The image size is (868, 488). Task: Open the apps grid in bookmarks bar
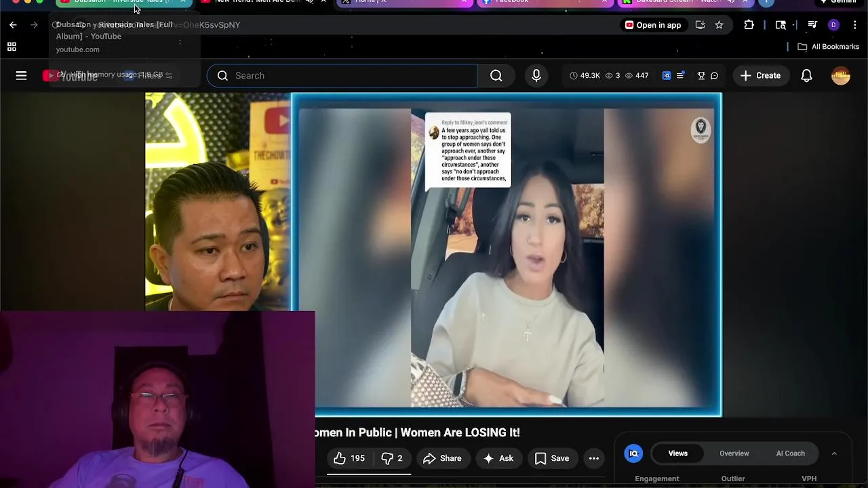pos(12,47)
